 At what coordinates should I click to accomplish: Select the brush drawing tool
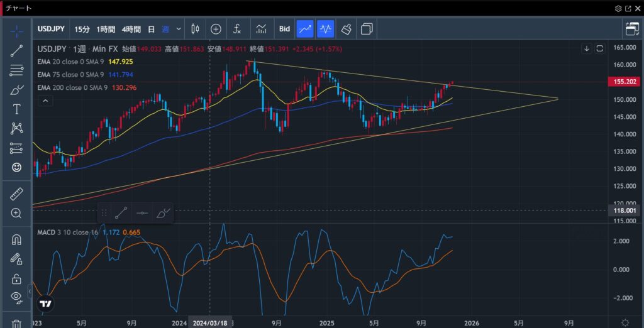click(x=16, y=90)
